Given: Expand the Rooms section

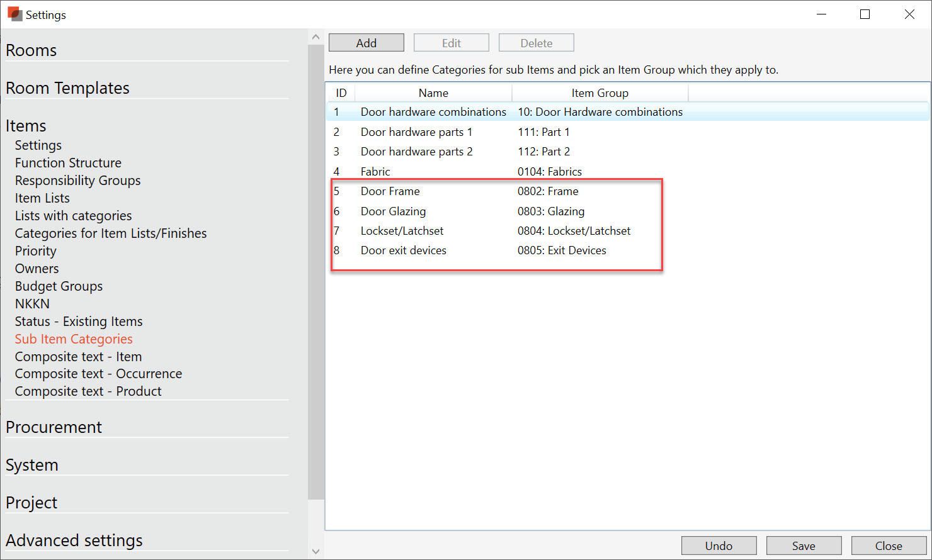Looking at the screenshot, I should (31, 50).
